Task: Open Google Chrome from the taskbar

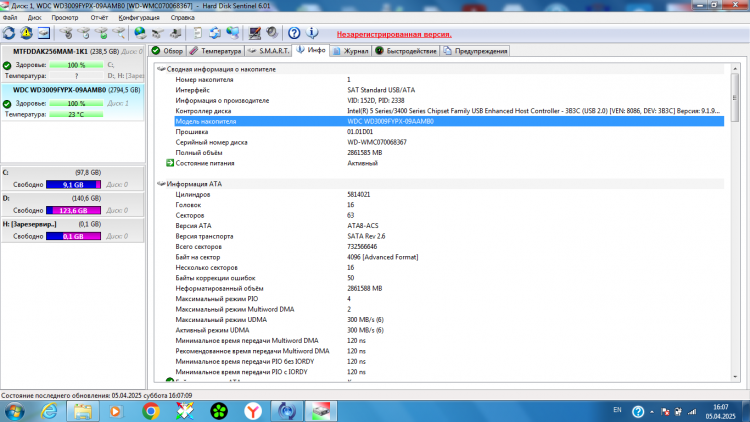Action: click(151, 411)
